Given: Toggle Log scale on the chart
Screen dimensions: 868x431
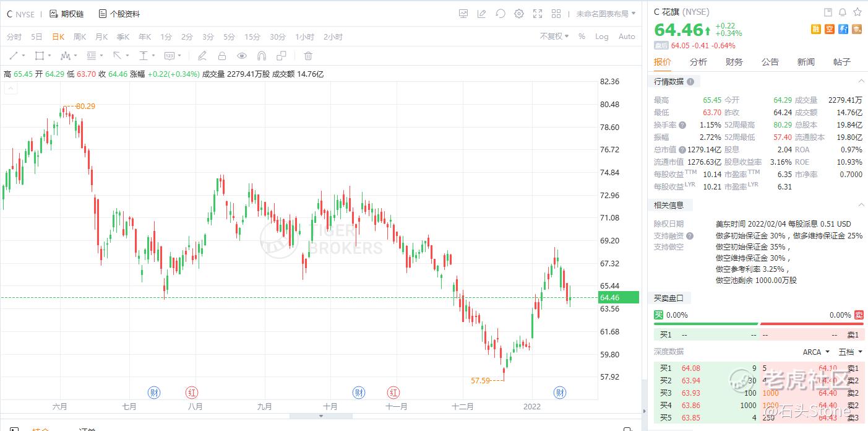Looking at the screenshot, I should pos(601,37).
